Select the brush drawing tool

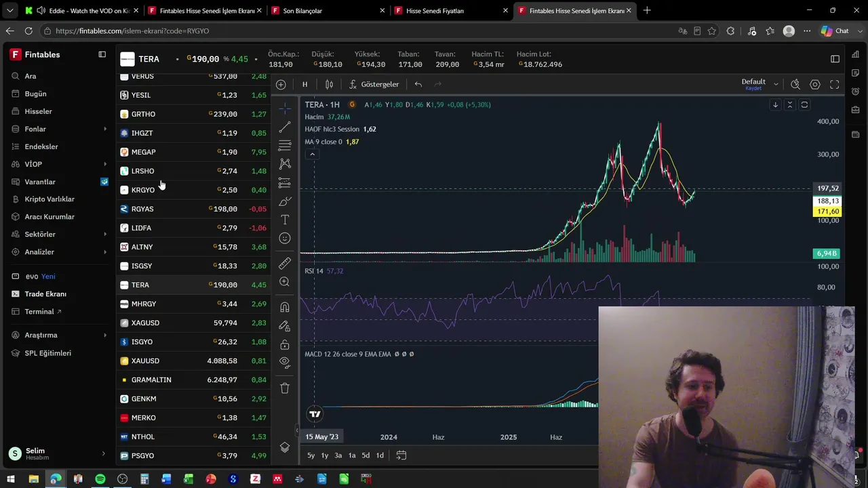(285, 201)
